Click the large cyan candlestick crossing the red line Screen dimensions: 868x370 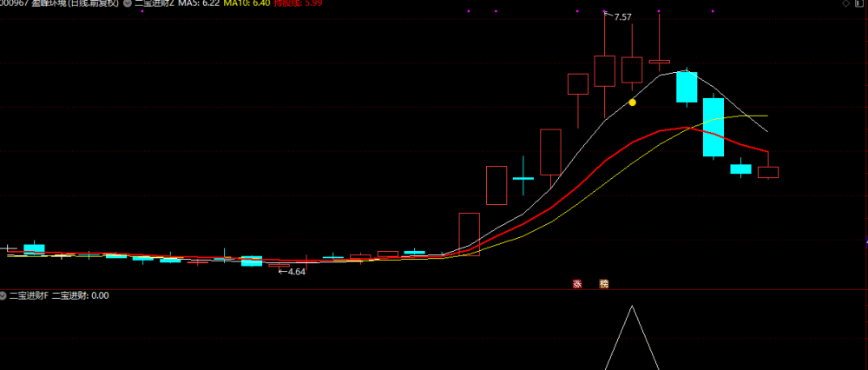coord(713,128)
